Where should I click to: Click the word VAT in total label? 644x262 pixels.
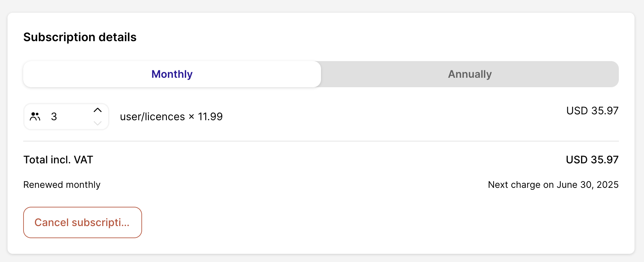coord(83,160)
